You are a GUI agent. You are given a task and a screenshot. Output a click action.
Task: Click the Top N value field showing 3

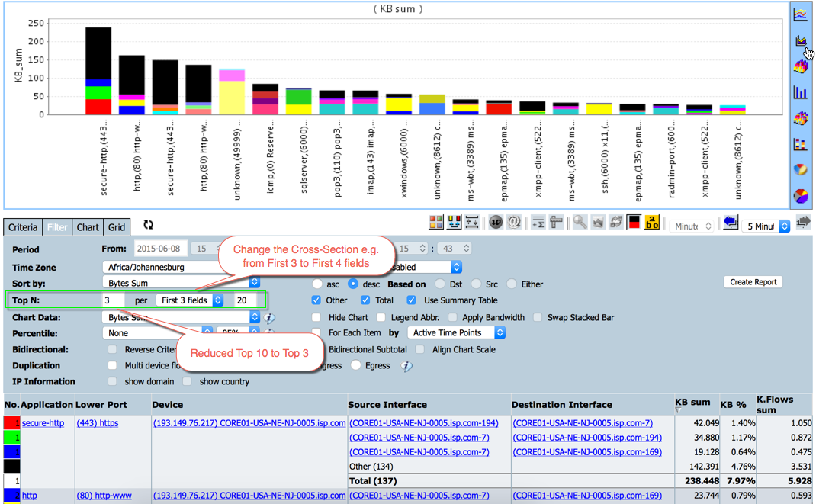pyautogui.click(x=113, y=300)
